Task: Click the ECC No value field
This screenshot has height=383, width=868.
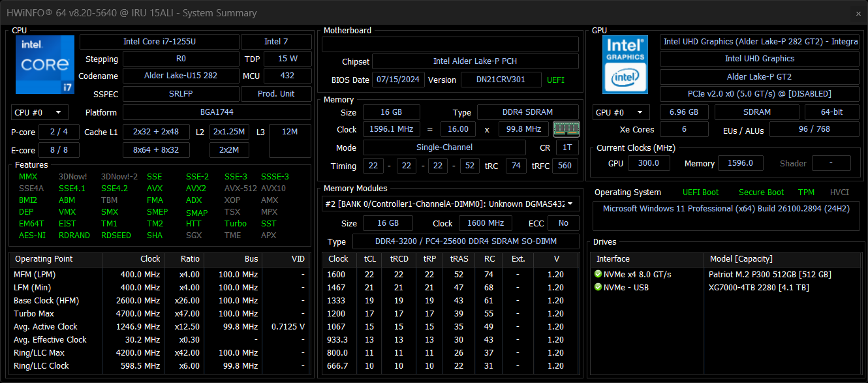Action: [x=564, y=223]
